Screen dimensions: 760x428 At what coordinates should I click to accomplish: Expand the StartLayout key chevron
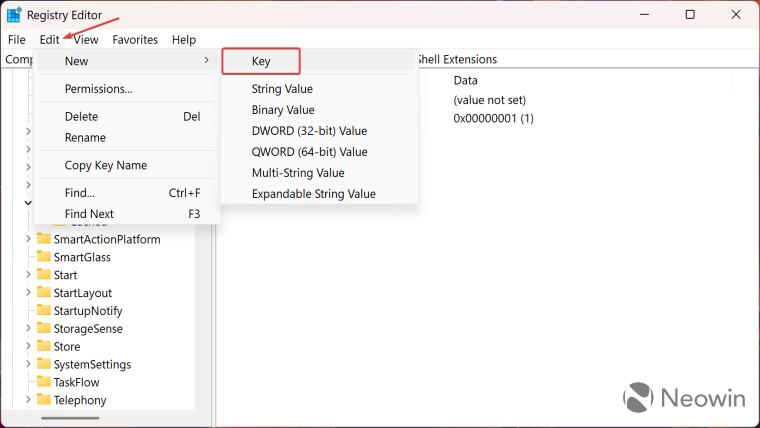tap(28, 292)
